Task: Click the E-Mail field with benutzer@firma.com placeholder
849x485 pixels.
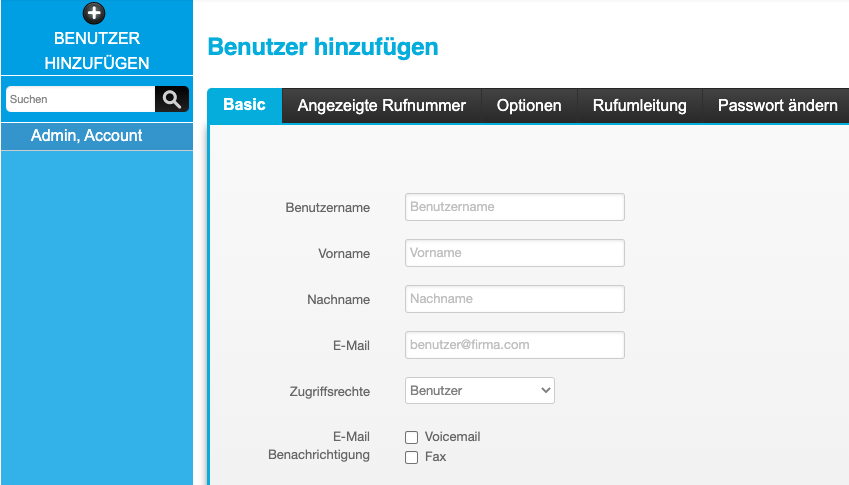Action: [514, 345]
